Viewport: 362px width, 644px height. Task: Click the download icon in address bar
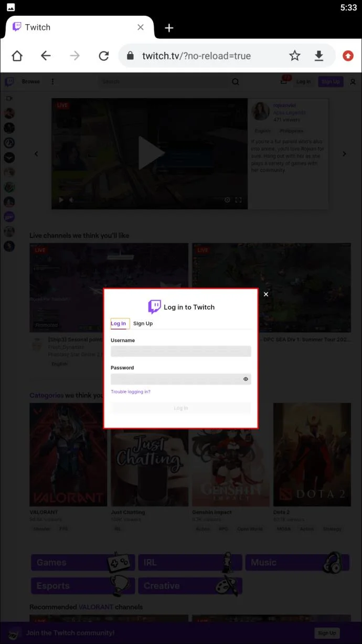pos(319,56)
